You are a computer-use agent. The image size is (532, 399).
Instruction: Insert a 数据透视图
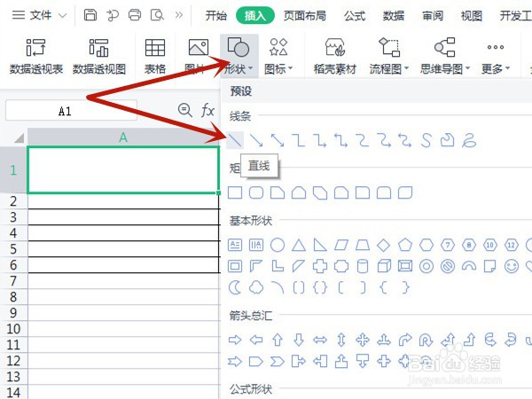click(99, 56)
